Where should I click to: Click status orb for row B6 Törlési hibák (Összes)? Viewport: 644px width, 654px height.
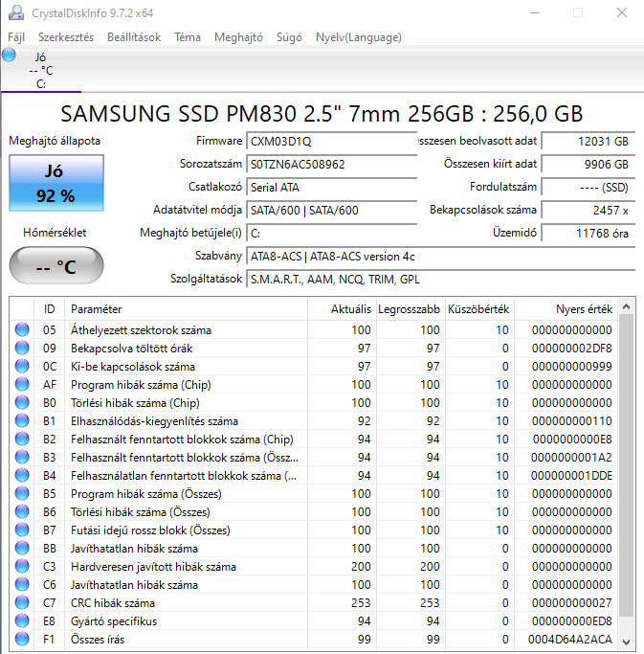tap(22, 511)
